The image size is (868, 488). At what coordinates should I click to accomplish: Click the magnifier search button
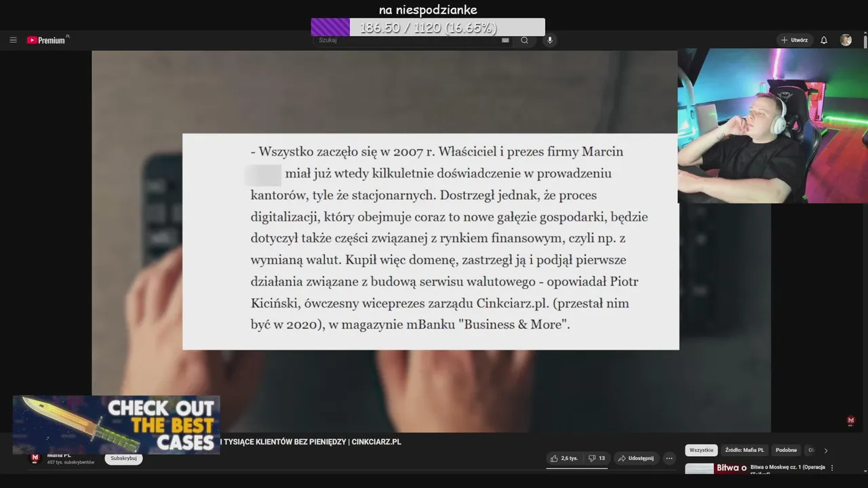tap(524, 40)
